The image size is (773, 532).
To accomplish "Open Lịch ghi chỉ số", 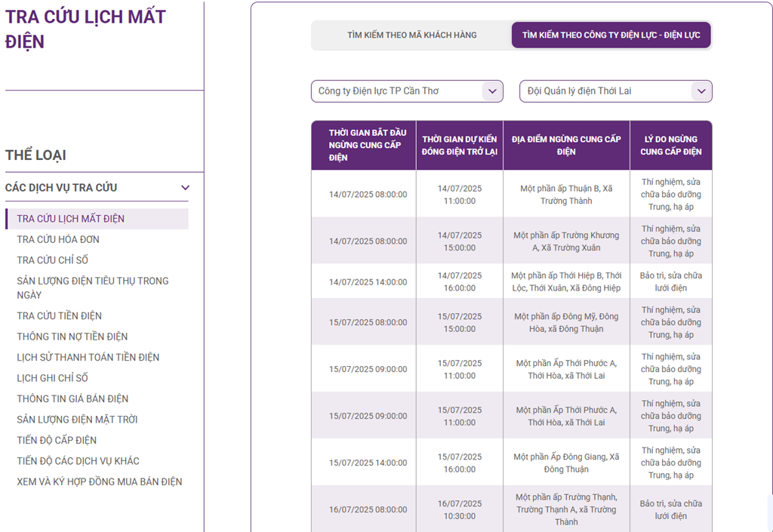I will [52, 378].
